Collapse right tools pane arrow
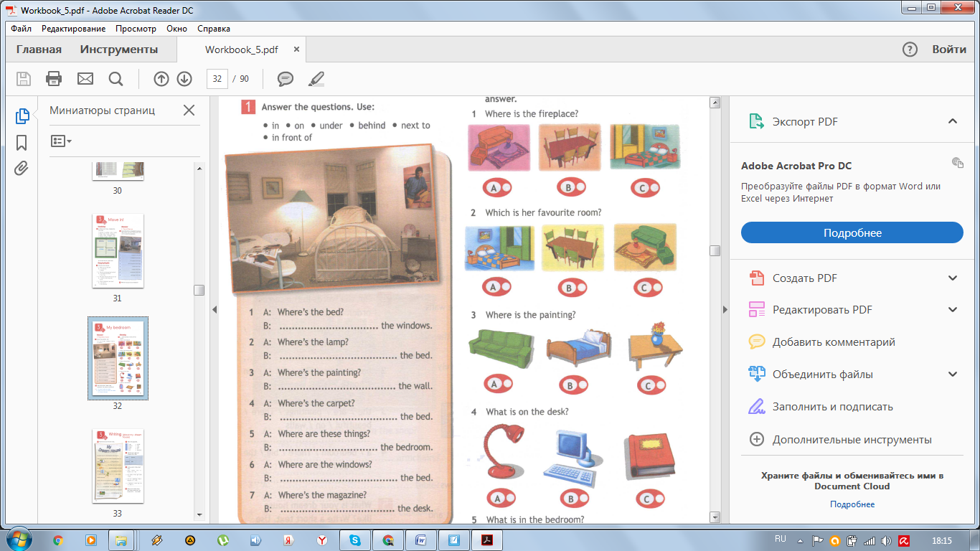The image size is (980, 551). 725,309
